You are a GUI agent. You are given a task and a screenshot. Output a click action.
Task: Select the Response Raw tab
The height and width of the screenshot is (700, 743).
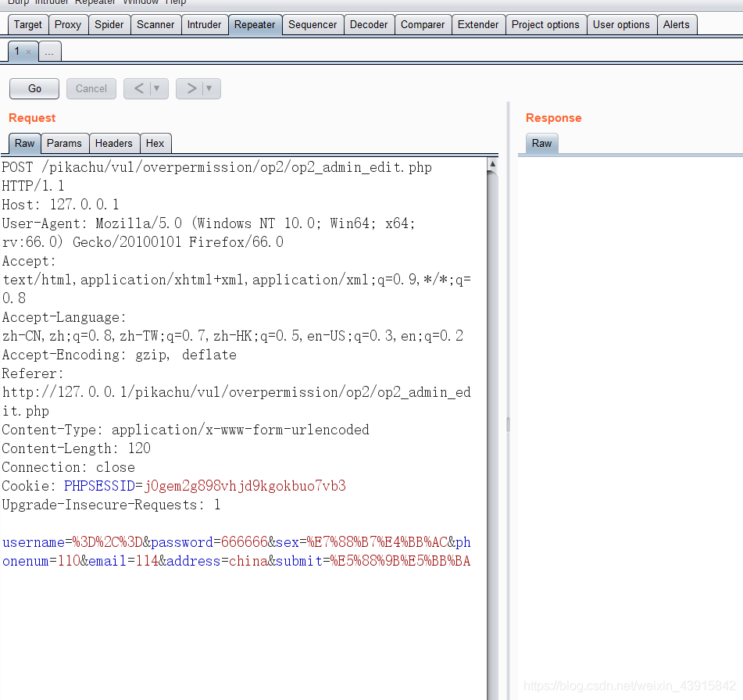541,144
